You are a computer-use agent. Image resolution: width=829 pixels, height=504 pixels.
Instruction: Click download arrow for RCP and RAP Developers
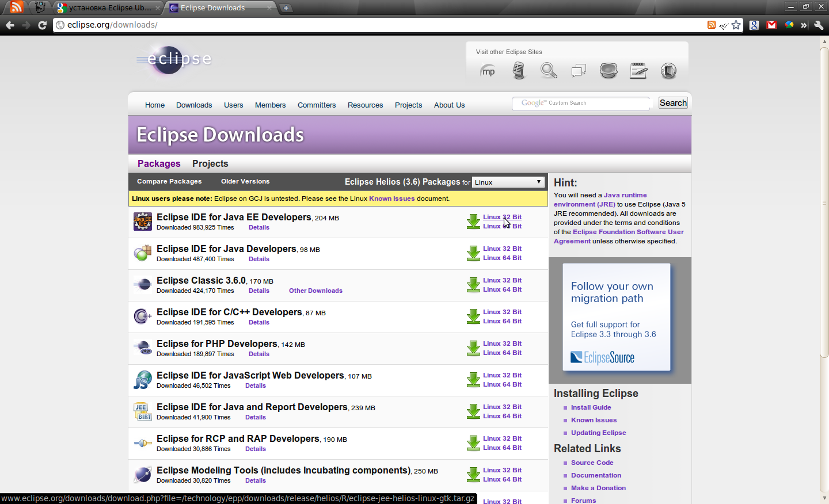point(473,443)
